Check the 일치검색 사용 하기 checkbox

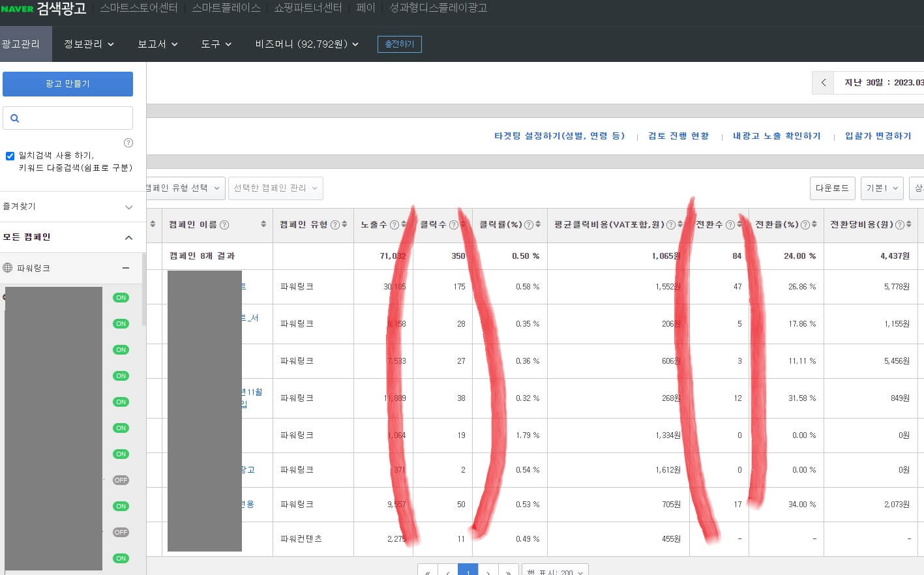click(x=10, y=155)
